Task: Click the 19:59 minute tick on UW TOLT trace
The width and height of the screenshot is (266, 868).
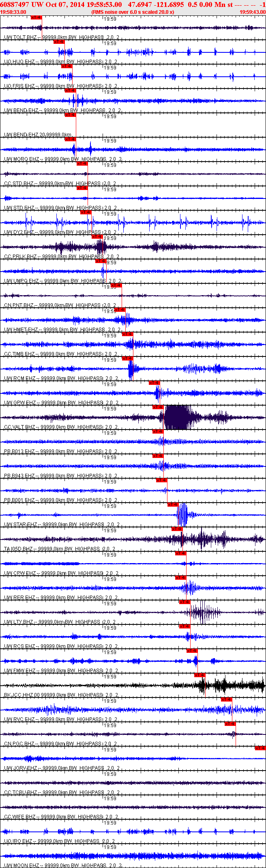Action: (x=110, y=19)
